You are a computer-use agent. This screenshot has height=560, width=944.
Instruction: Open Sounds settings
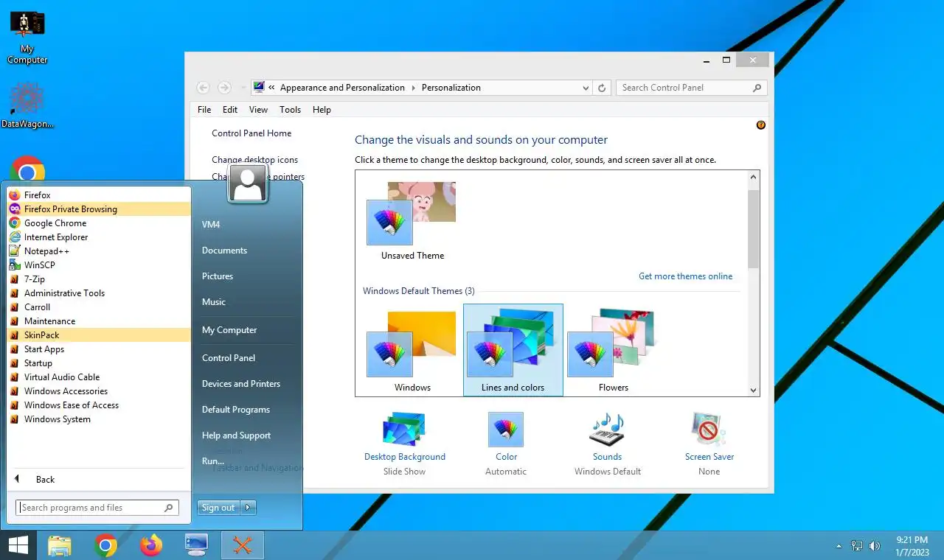pyautogui.click(x=608, y=444)
